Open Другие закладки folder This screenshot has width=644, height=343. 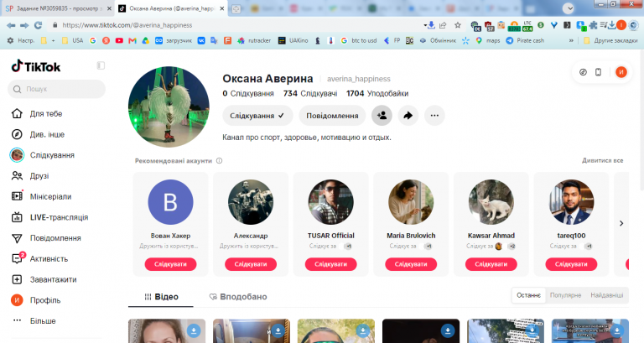610,40
